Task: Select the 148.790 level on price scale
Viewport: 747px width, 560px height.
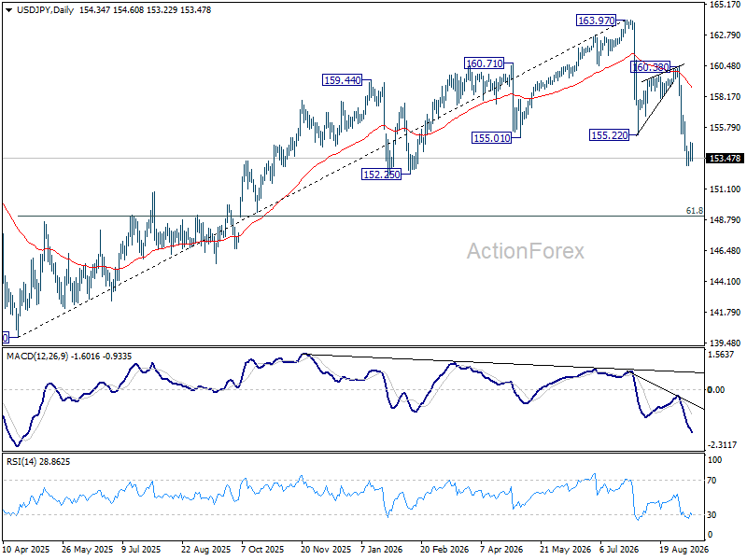Action: [x=726, y=220]
